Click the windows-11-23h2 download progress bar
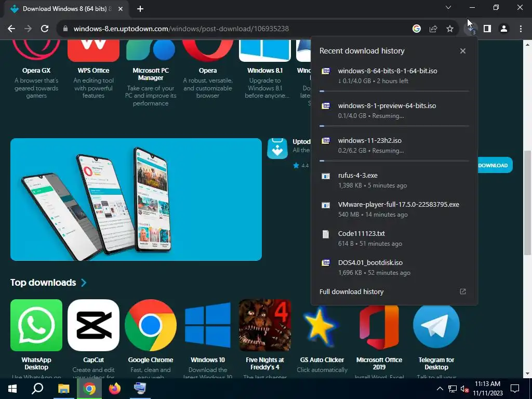The image size is (532, 399). click(394, 161)
